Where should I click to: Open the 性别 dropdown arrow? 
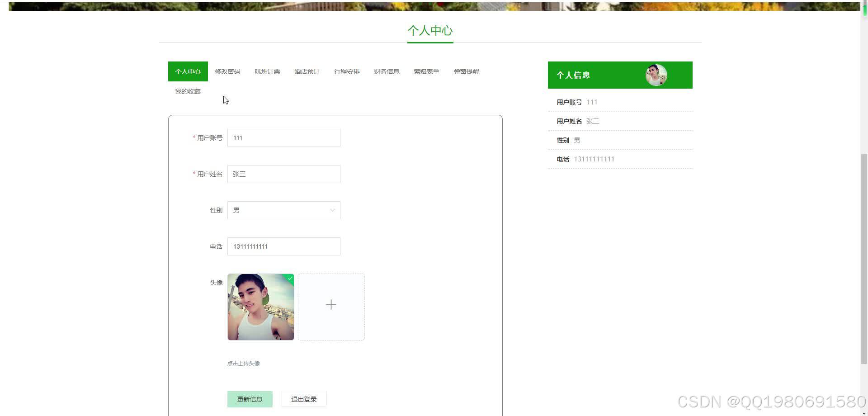(332, 210)
